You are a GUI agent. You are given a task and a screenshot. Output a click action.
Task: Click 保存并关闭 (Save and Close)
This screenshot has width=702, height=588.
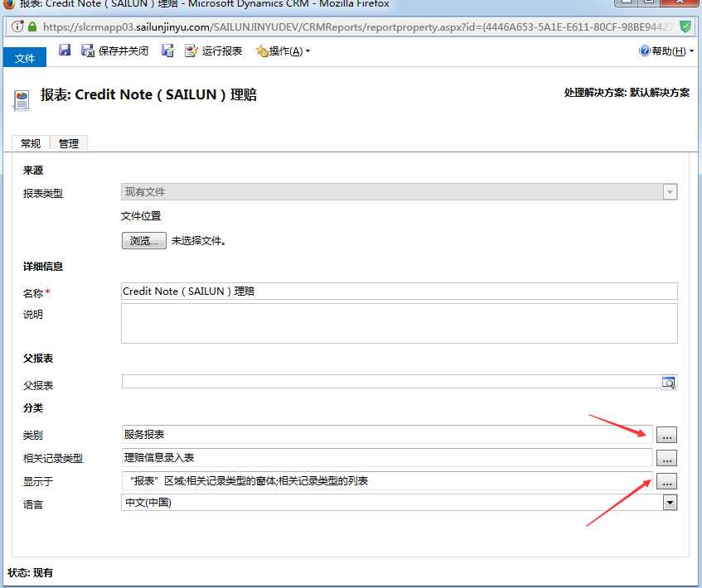coord(115,51)
